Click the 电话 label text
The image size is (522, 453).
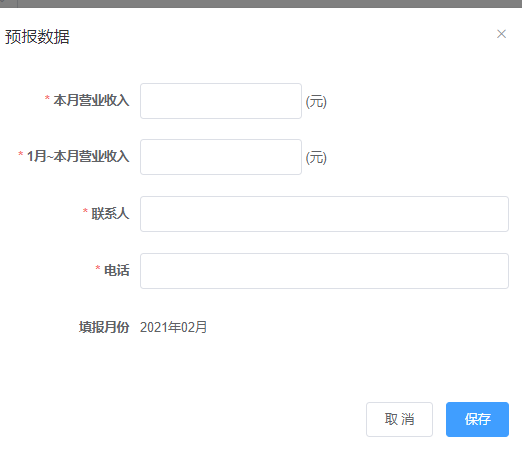click(117, 270)
